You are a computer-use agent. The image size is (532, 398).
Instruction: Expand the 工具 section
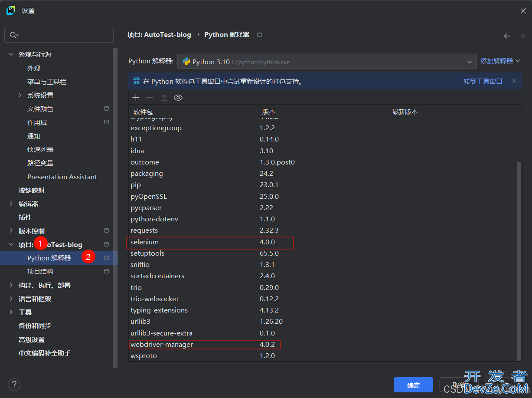pos(11,312)
